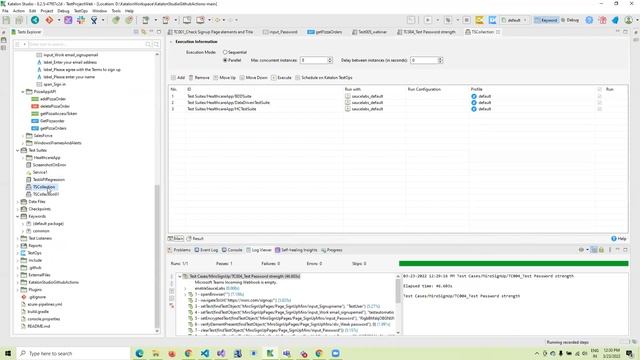Click the Help icon in editor corner
Viewport: 640px width, 360px height.
(614, 238)
